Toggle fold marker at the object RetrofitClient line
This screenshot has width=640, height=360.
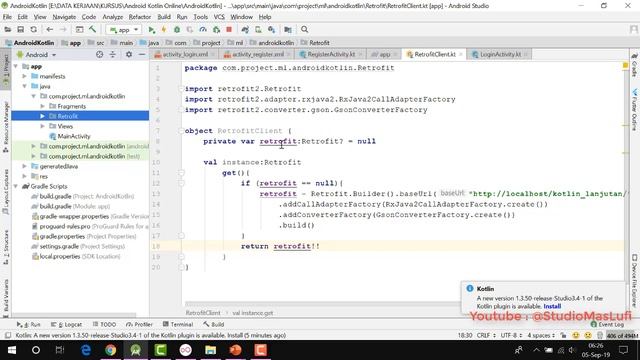click(181, 131)
